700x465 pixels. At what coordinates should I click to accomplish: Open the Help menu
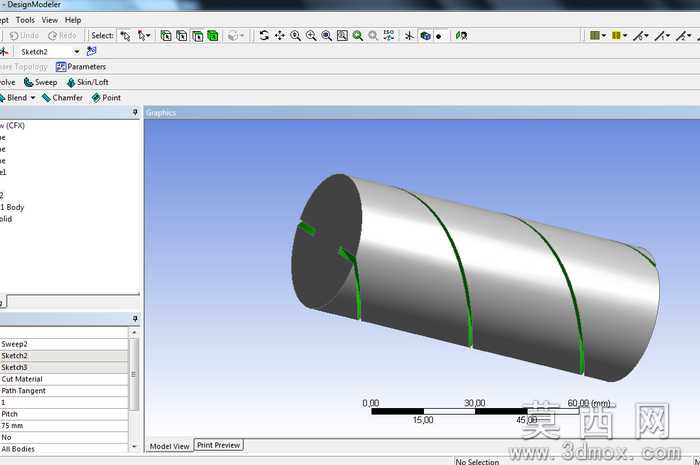[x=73, y=20]
